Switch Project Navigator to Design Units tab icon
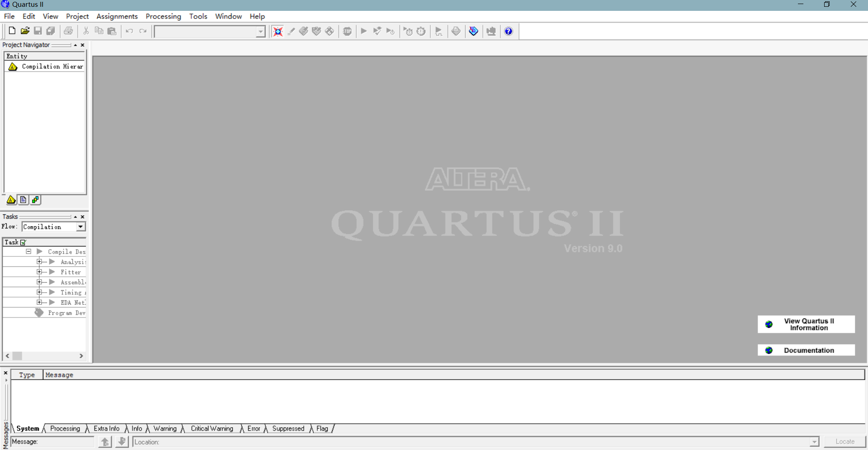 pos(35,199)
